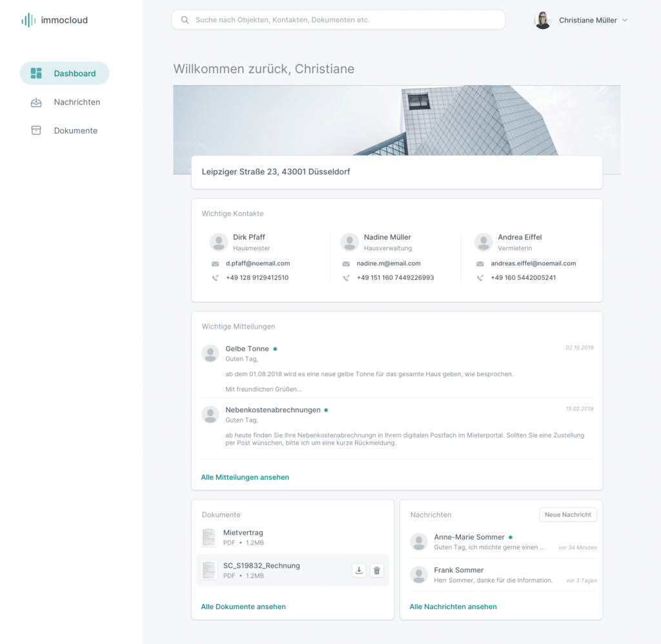
Task: Click the search magnifier icon
Action: click(x=185, y=20)
